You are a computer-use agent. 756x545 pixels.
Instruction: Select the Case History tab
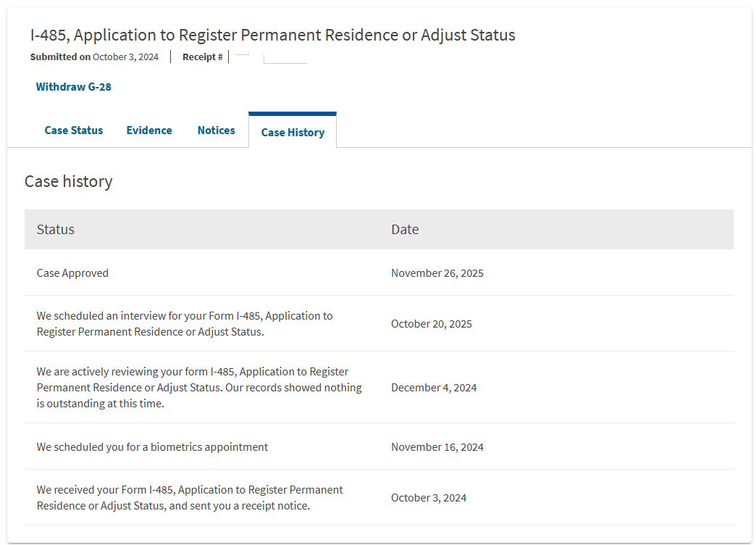click(x=293, y=132)
